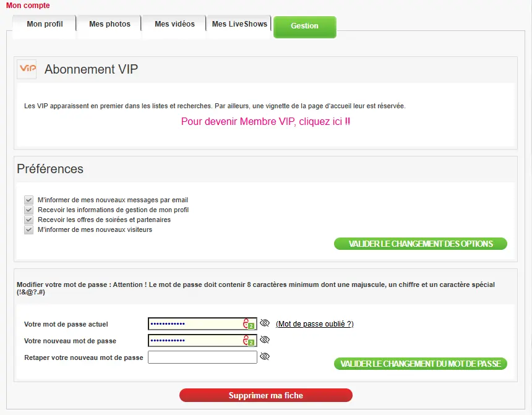The width and height of the screenshot is (532, 415).
Task: Open the Mot de passe oublié link
Action: 314,324
